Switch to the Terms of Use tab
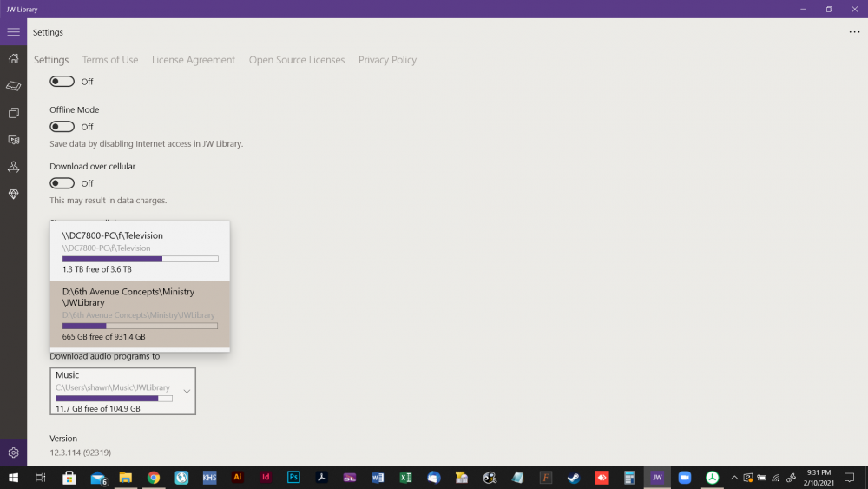868x489 pixels. 110,60
